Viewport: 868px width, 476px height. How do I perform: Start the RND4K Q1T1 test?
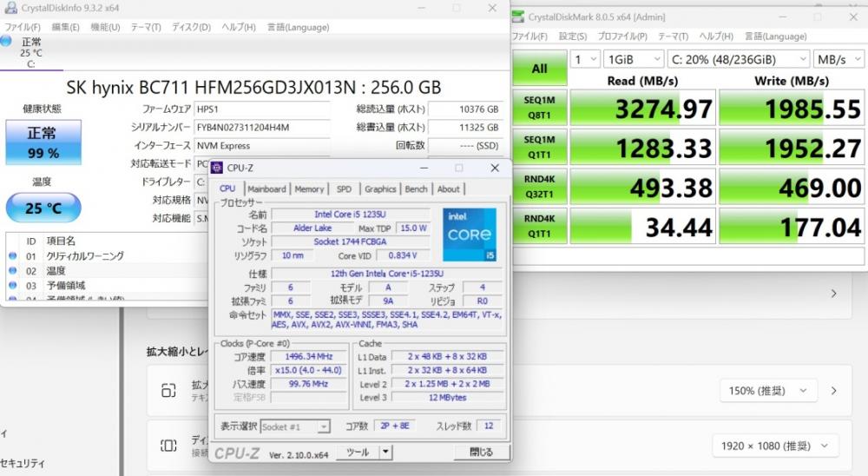[x=540, y=226]
